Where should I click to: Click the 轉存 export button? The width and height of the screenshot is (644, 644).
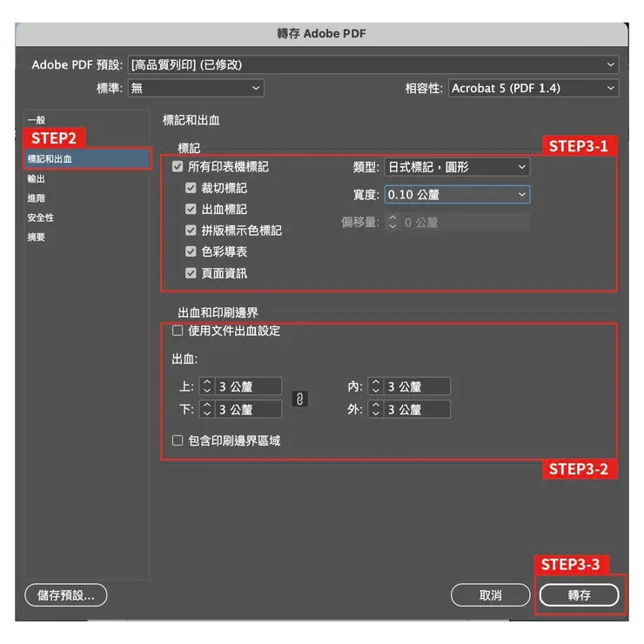pos(579,594)
